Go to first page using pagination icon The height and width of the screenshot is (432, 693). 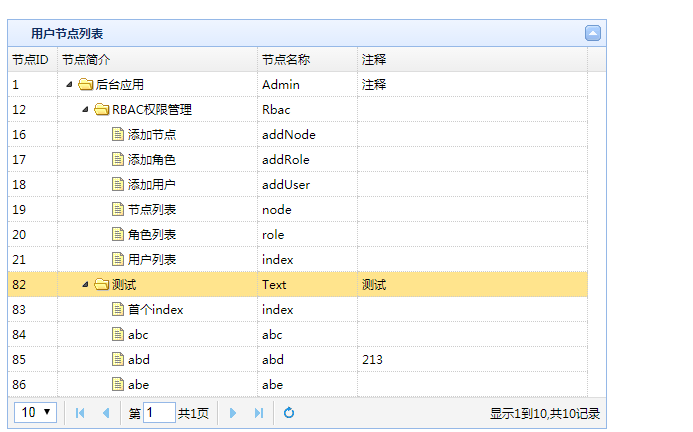pyautogui.click(x=80, y=413)
